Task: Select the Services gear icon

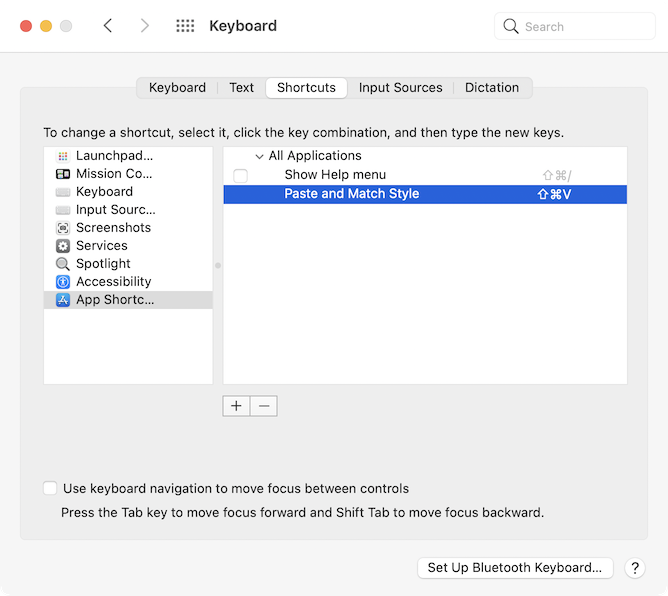Action: pos(63,246)
